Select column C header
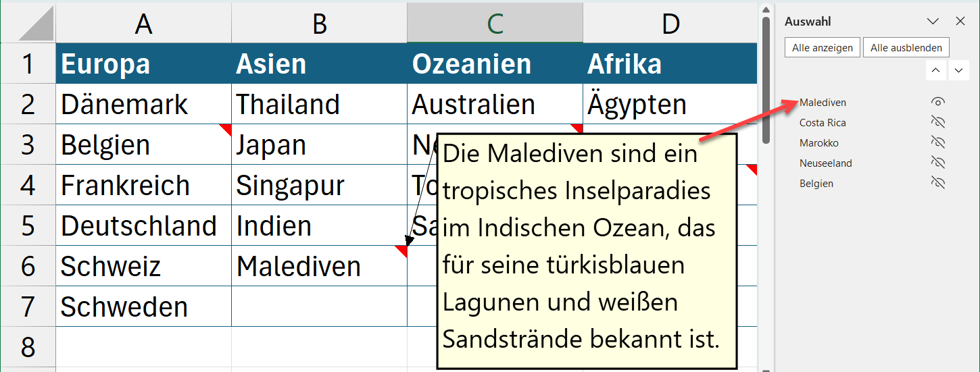The width and height of the screenshot is (980, 372). pos(495,24)
